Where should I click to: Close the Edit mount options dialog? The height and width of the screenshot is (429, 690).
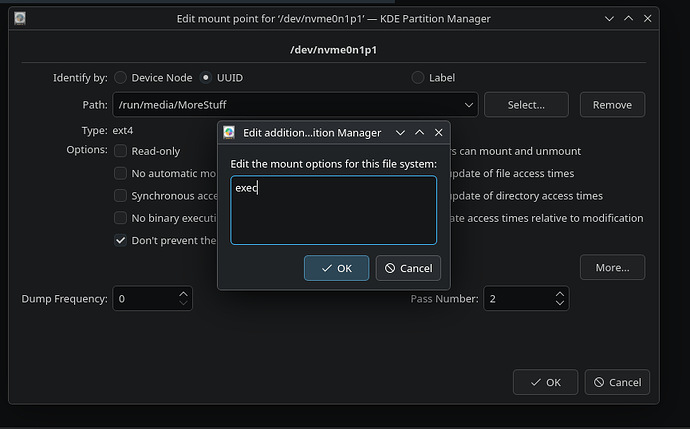(438, 132)
